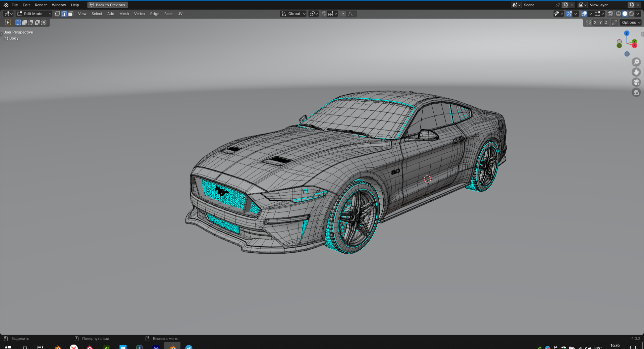
Task: Enable X axis mesh symmetry
Action: (595, 22)
